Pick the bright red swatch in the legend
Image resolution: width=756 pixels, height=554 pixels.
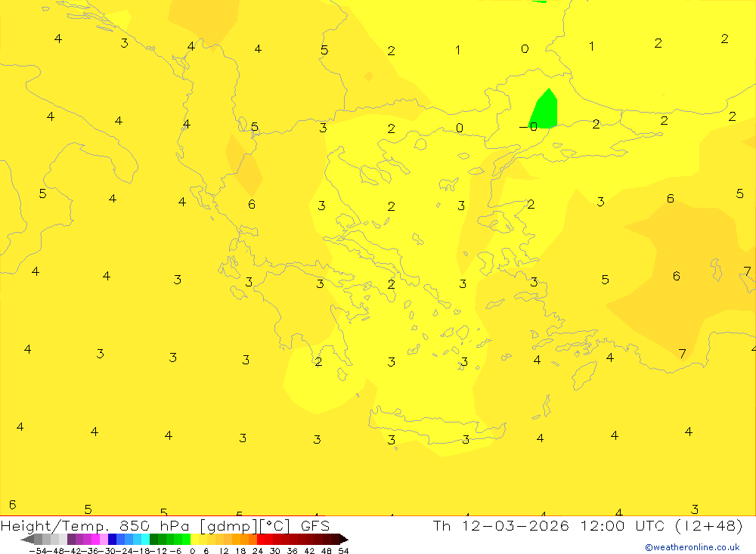tap(261, 540)
